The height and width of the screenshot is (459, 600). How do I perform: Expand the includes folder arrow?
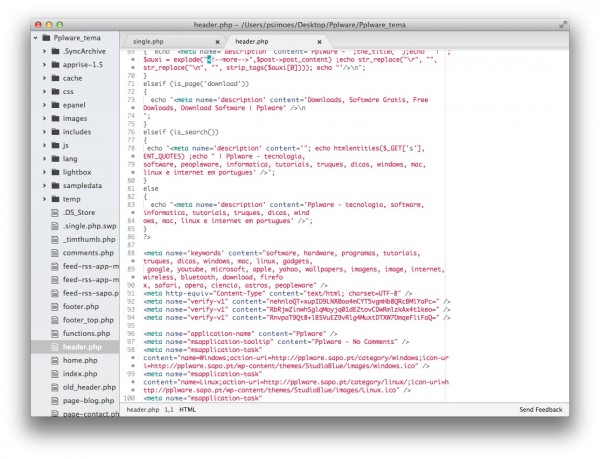[44, 132]
